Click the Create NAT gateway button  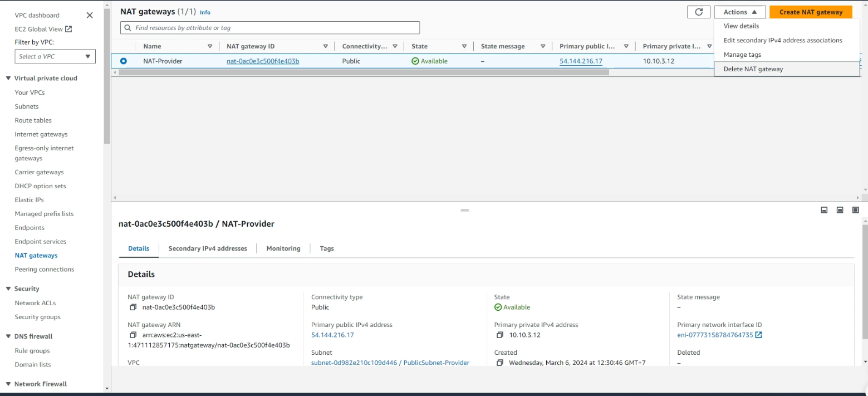(810, 12)
